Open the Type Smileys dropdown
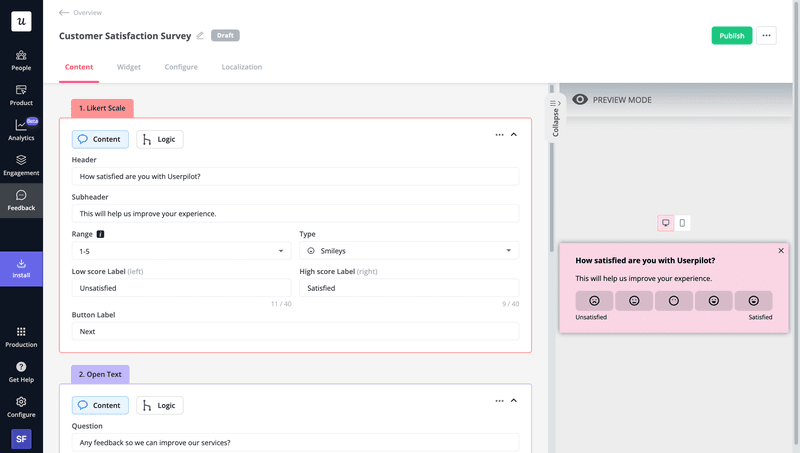Screen dimensions: 800x453 click(409, 251)
